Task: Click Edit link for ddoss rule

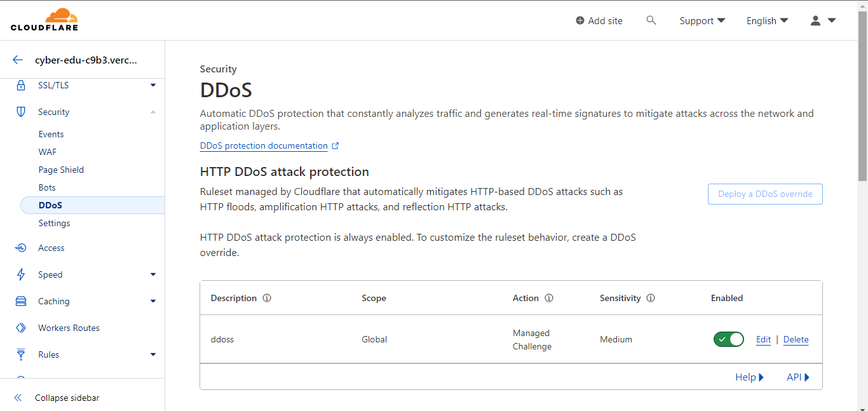Action: 763,339
